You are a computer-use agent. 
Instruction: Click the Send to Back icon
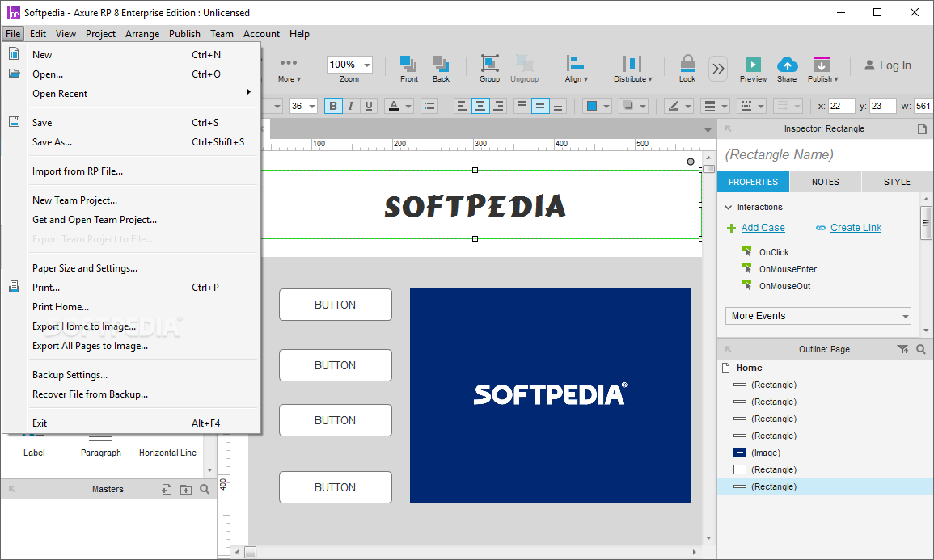click(441, 64)
